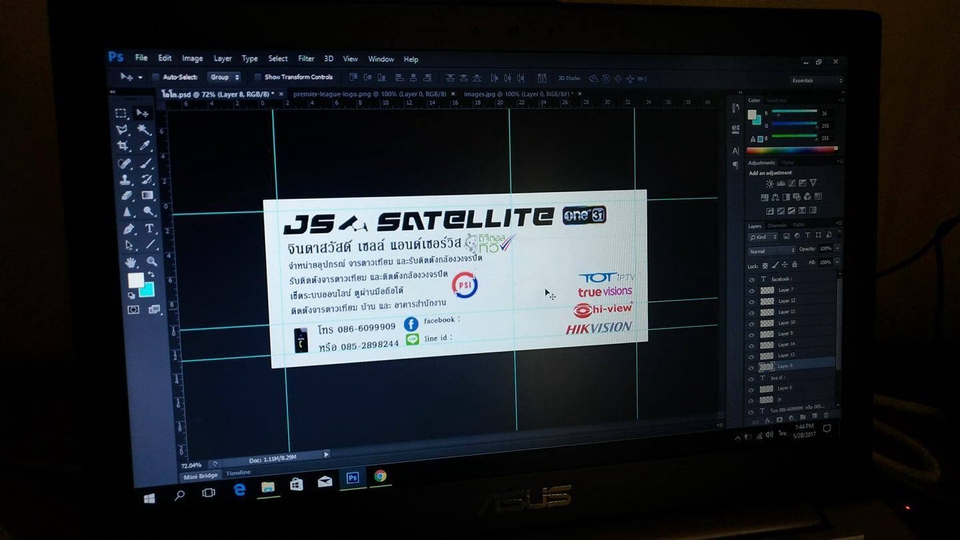Expand the collapsed toolbox arrows

coord(112,92)
